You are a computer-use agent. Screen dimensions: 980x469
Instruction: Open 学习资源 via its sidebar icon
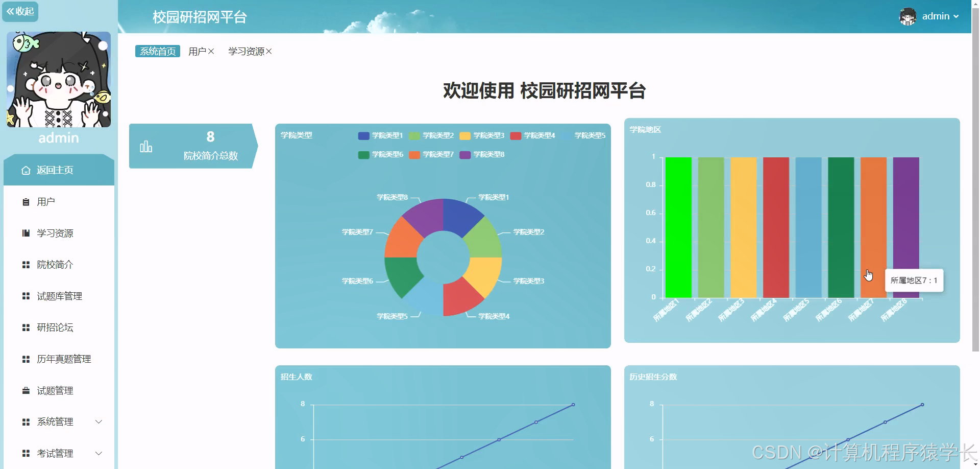point(26,233)
